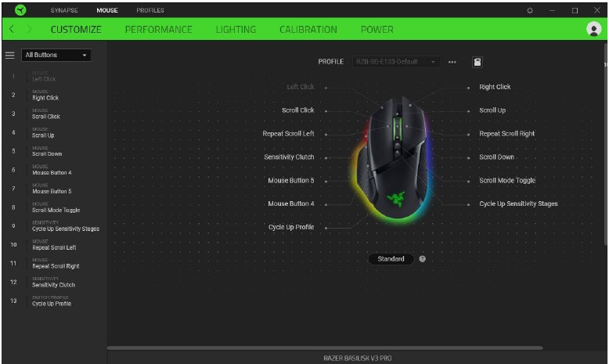Image resolution: width=609 pixels, height=364 pixels.
Task: Select the MOUSE top tab
Action: click(107, 10)
